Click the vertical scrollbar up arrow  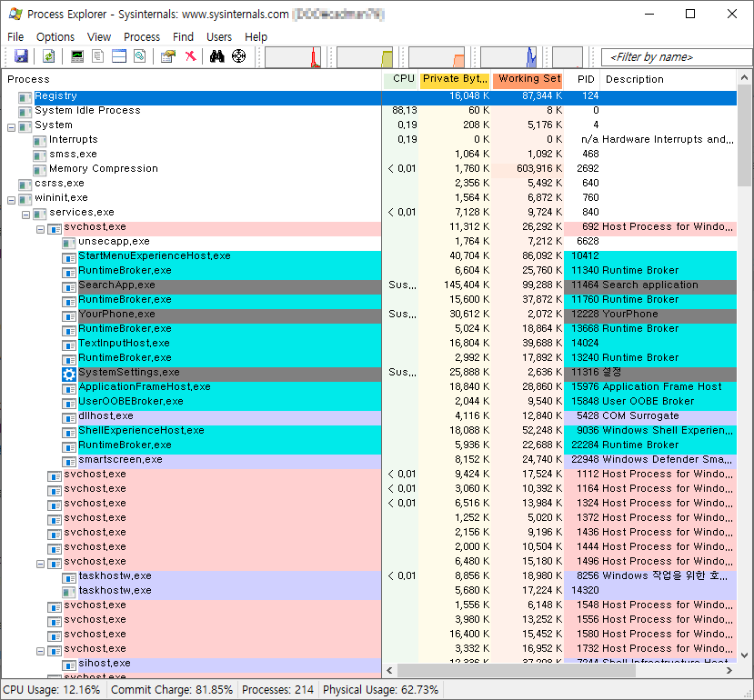click(744, 77)
